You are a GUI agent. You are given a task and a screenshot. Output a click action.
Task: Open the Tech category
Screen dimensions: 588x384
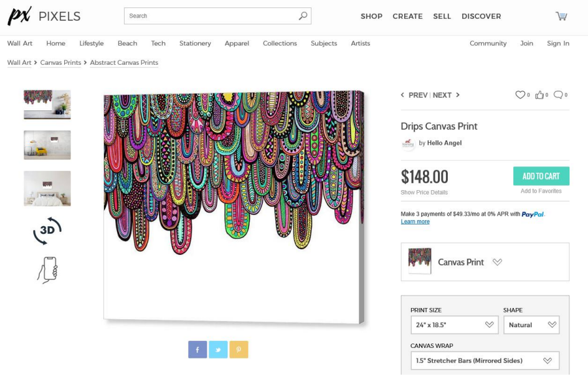click(x=158, y=43)
